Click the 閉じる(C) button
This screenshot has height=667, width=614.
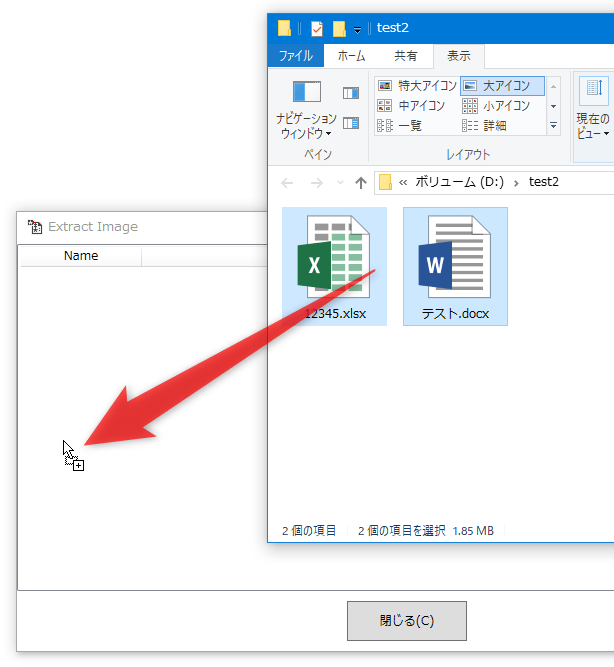(407, 621)
